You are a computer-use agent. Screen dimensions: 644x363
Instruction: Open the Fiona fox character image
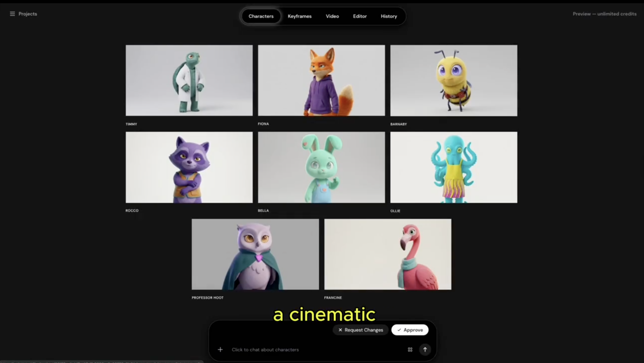tap(321, 80)
